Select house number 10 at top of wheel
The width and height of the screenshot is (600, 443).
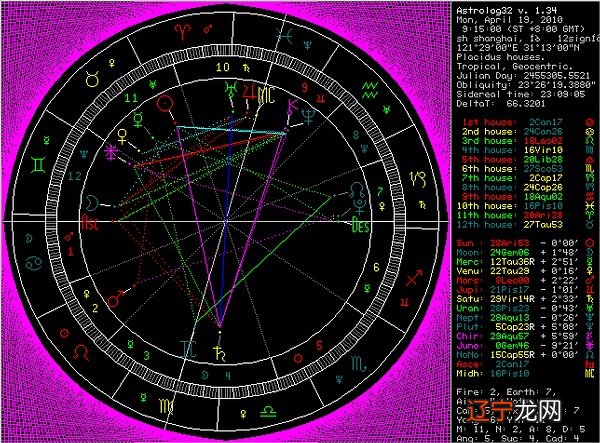click(x=222, y=67)
